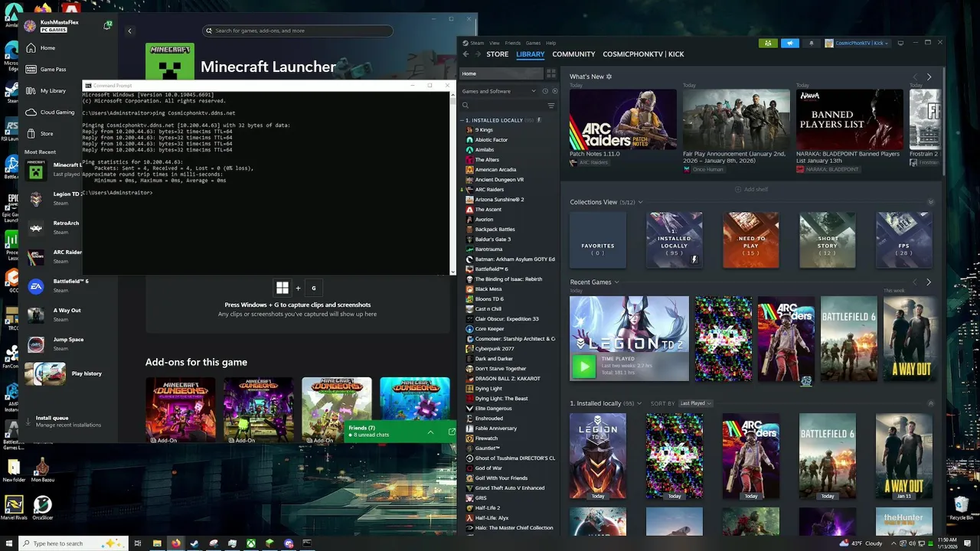The width and height of the screenshot is (980, 551).
Task: Click blue Steam announcements megaphone button
Action: pyautogui.click(x=790, y=43)
